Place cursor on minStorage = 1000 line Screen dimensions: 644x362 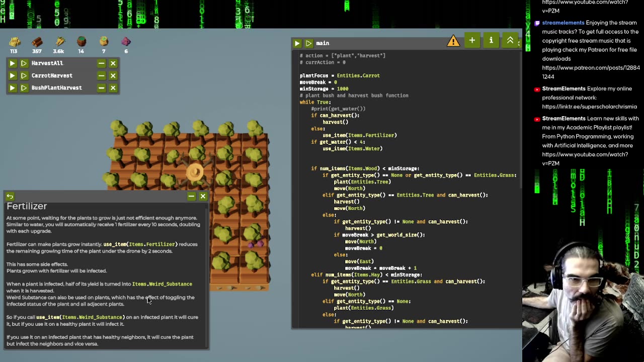coord(324,89)
